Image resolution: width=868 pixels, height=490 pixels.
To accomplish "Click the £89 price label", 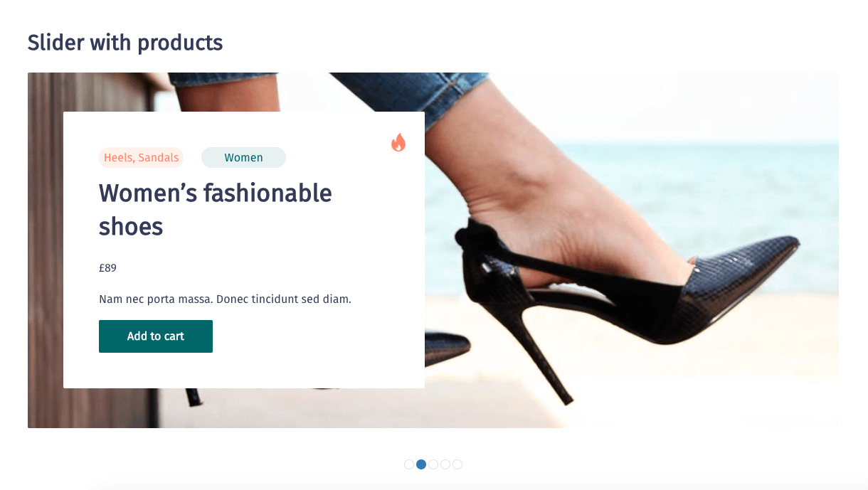I will coord(107,268).
